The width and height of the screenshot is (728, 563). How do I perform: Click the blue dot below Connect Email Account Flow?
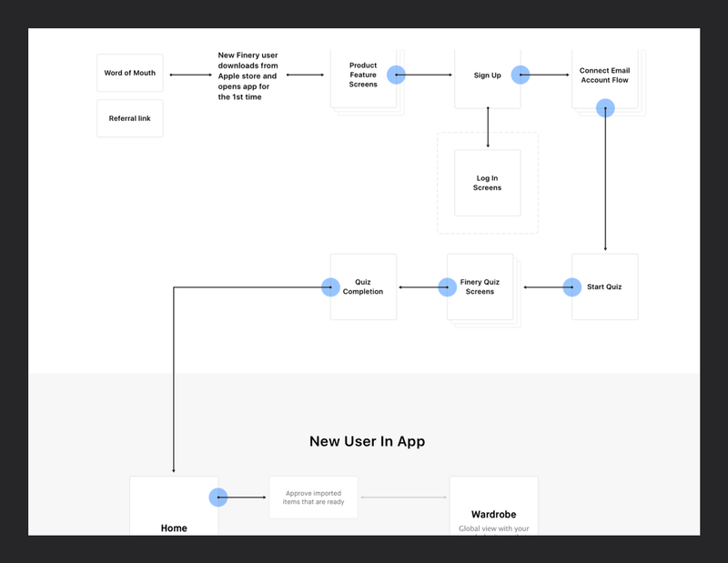click(x=606, y=107)
